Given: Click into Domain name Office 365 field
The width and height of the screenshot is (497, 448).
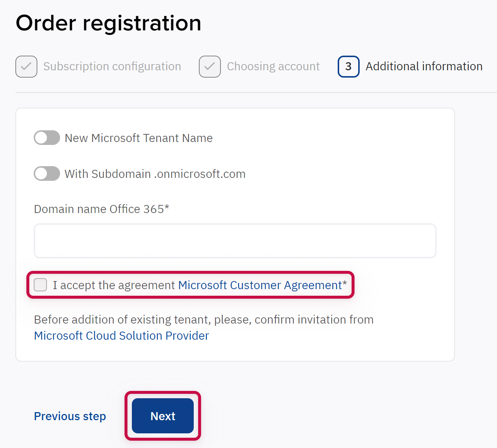Looking at the screenshot, I should click(235, 241).
